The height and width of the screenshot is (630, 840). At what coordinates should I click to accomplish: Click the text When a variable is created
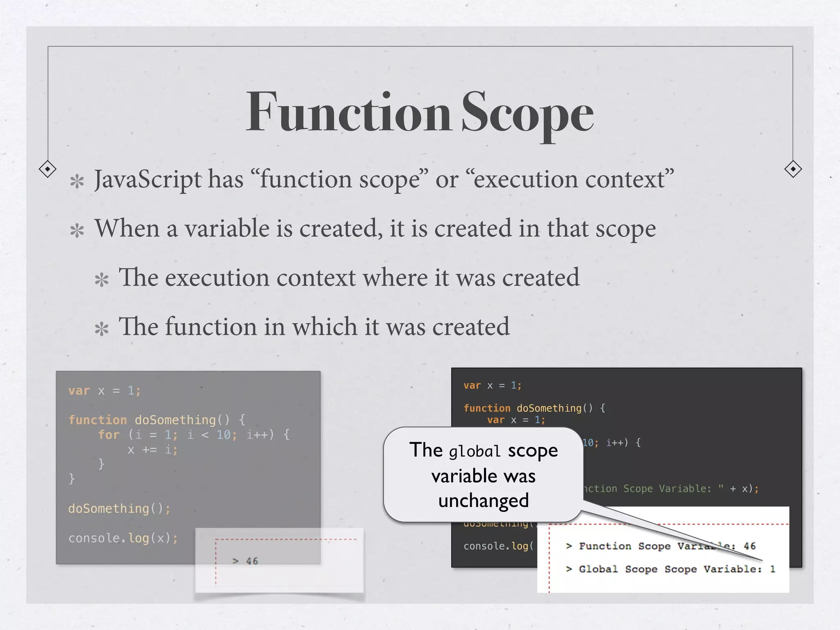[375, 228]
